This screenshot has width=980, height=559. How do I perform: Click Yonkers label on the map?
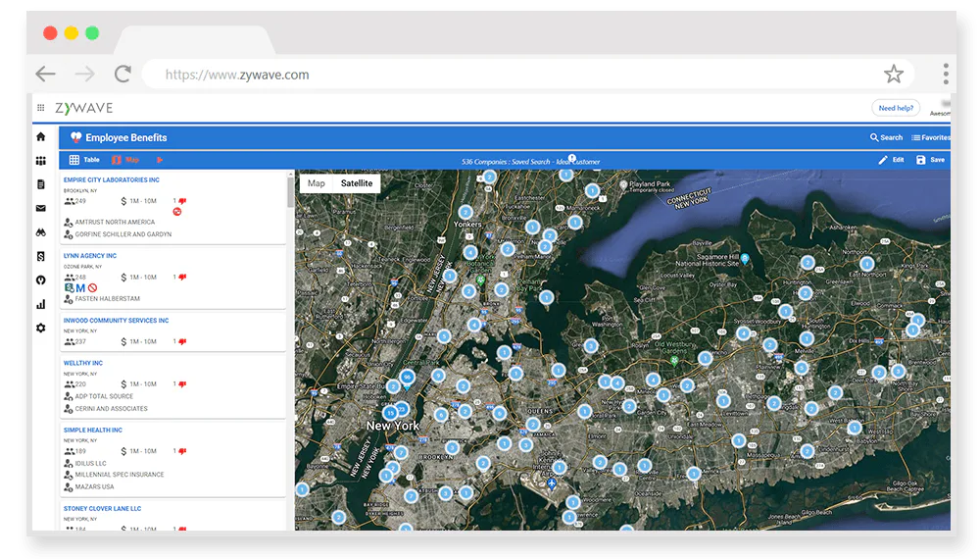(x=467, y=224)
